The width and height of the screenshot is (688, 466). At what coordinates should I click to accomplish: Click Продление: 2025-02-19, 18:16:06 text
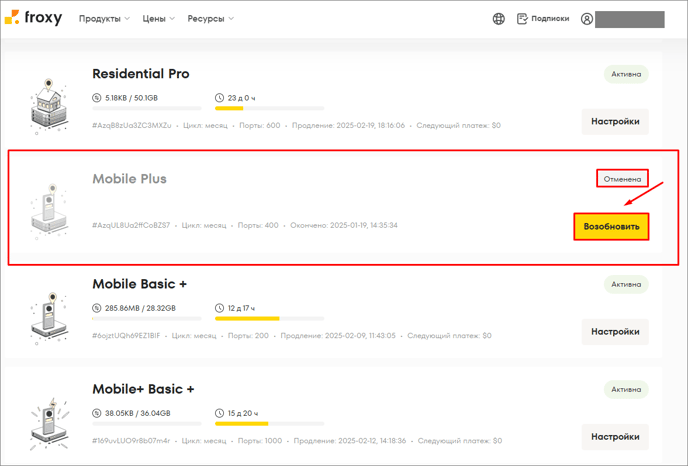point(348,125)
